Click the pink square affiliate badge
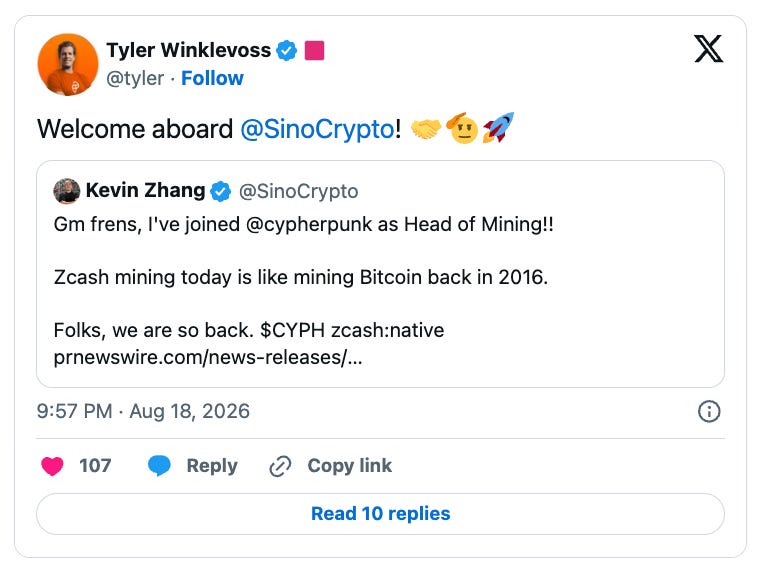Screen dimensions: 764x576 click(314, 50)
